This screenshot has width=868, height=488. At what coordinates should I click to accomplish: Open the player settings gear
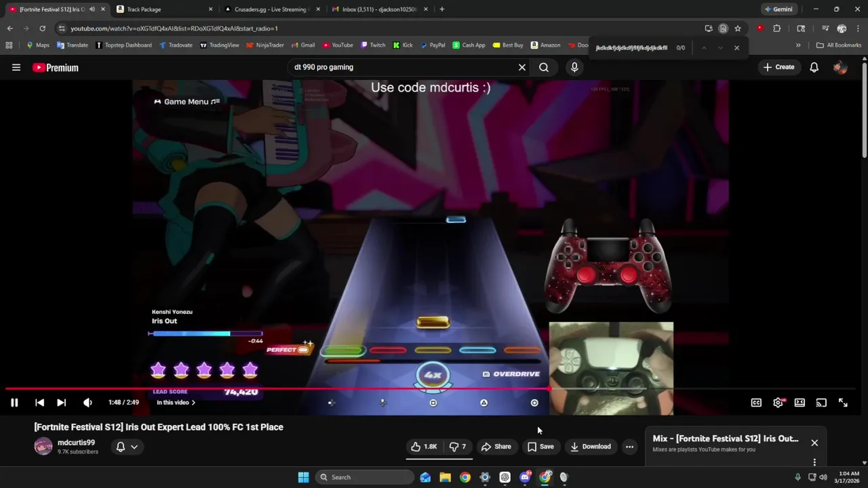coord(778,403)
